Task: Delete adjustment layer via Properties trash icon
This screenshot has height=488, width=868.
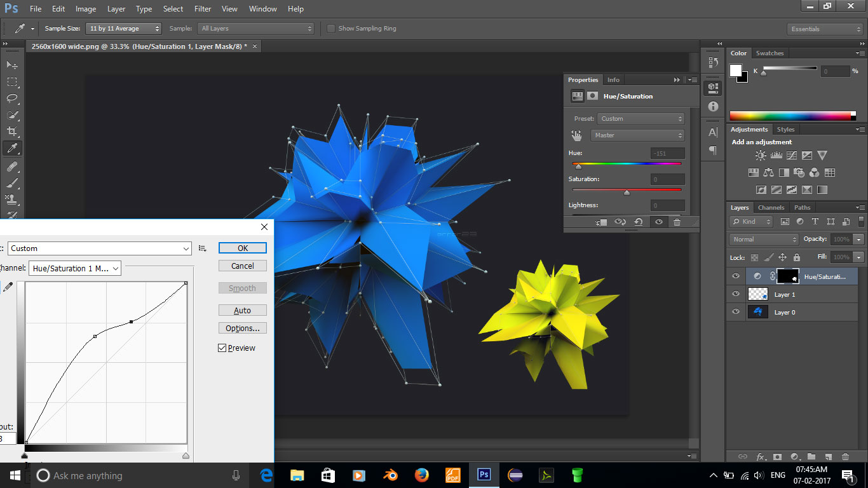Action: pos(677,222)
